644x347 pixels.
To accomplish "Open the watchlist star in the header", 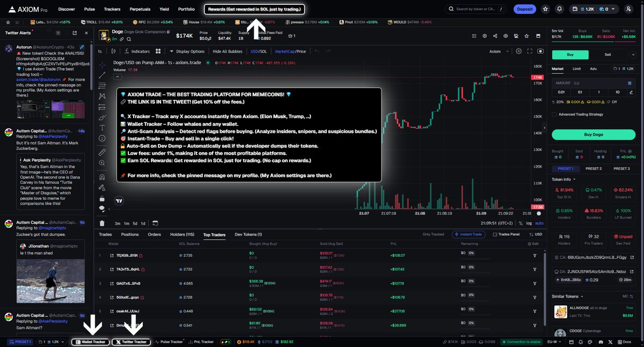I will pyautogui.click(x=545, y=9).
